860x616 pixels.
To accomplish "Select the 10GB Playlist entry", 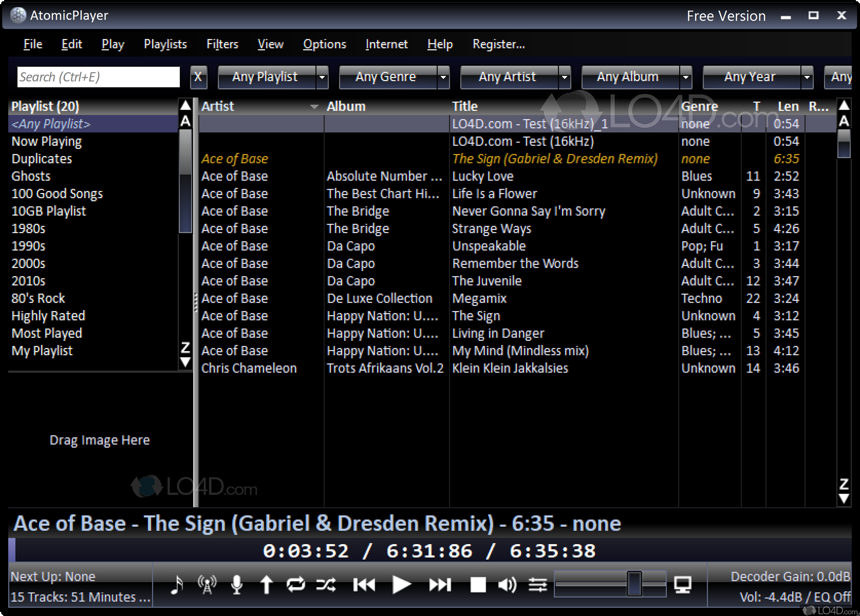I will pos(93,211).
